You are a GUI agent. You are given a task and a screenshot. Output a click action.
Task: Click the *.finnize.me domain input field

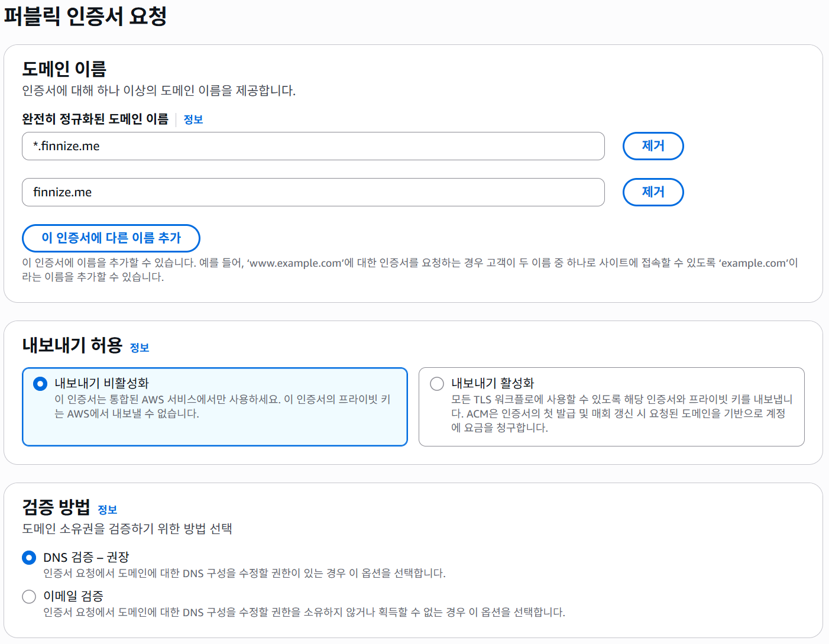pyautogui.click(x=313, y=146)
